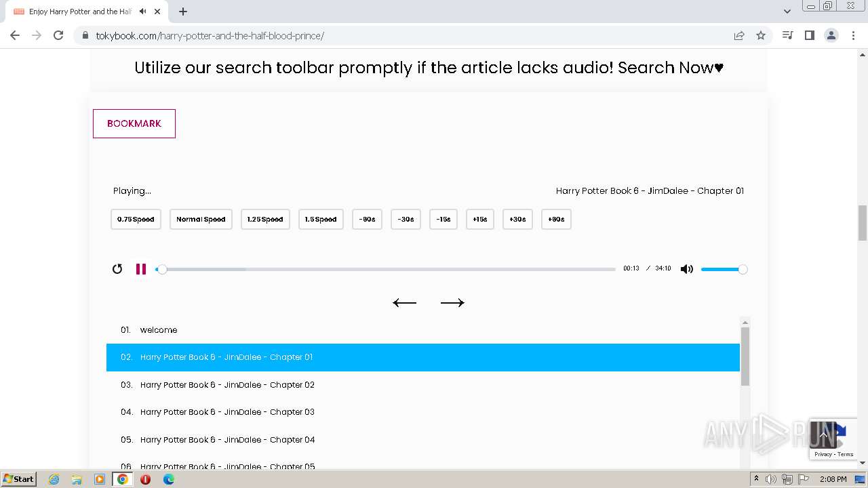
Task: Rewind audio by 60 seconds
Action: (x=367, y=220)
